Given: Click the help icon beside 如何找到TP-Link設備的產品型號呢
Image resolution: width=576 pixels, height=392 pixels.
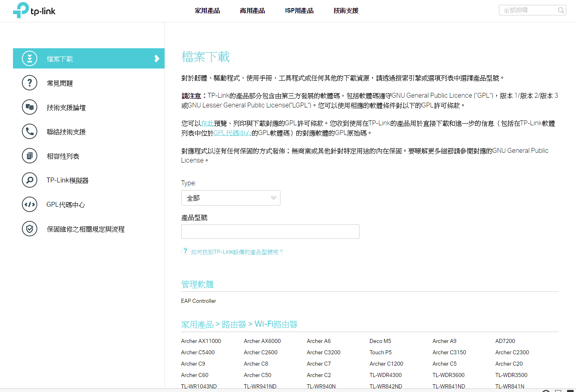Looking at the screenshot, I should [185, 251].
